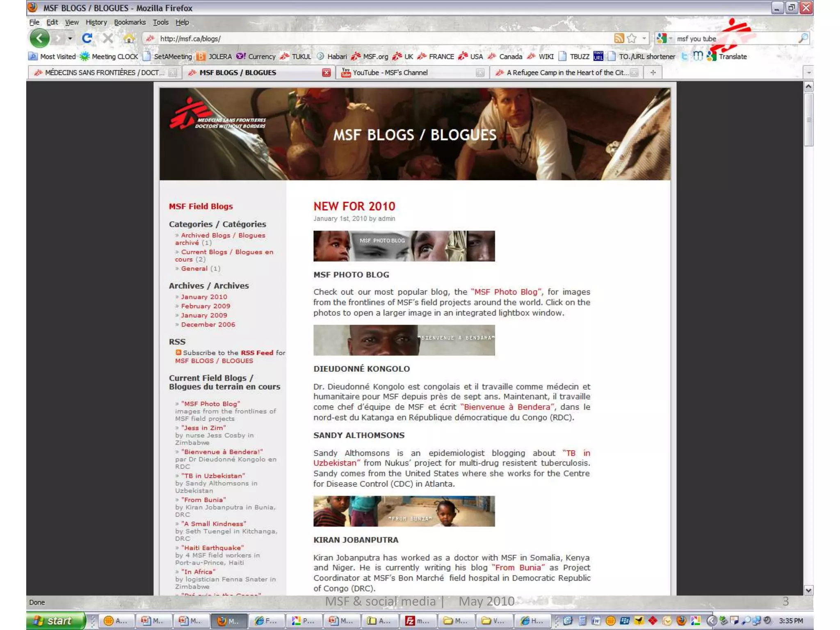Switch to the YouTube - MSF's Channel tab
The image size is (840, 630).
(x=390, y=73)
